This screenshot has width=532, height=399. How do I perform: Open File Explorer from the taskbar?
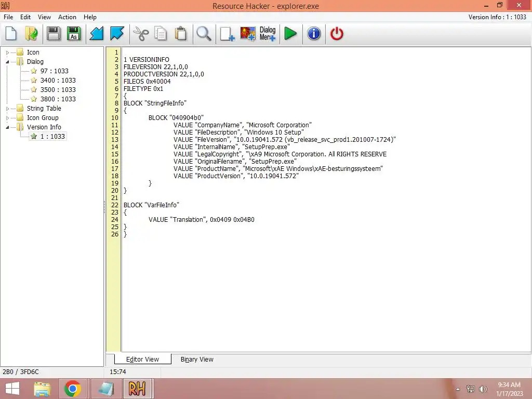tap(43, 389)
